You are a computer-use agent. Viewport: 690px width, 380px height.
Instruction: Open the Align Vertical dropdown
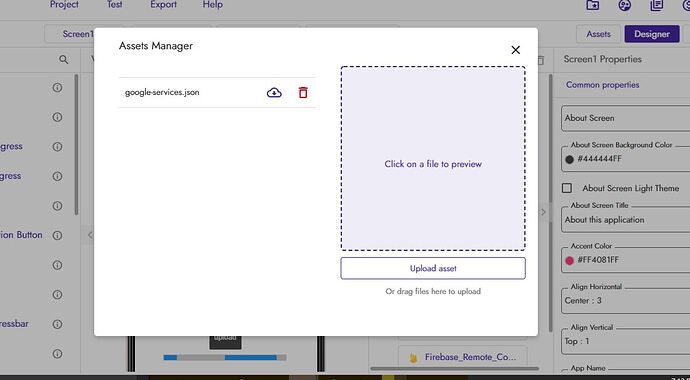[x=625, y=341]
